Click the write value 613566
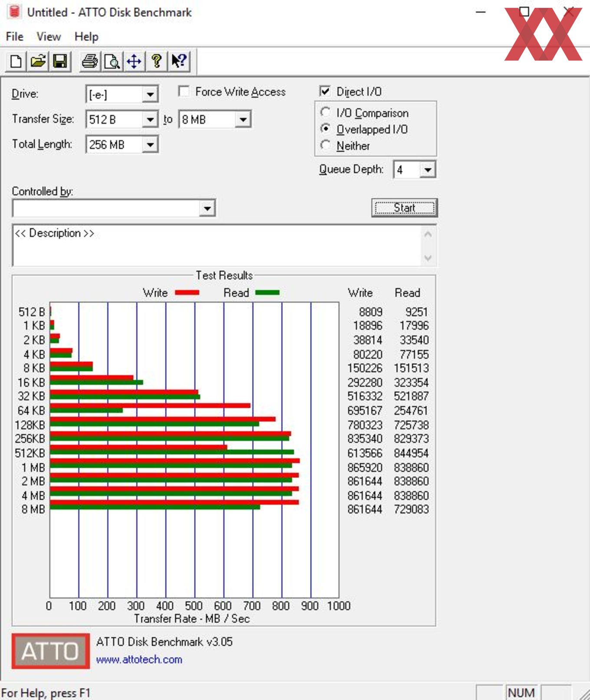590x700 pixels. point(365,453)
